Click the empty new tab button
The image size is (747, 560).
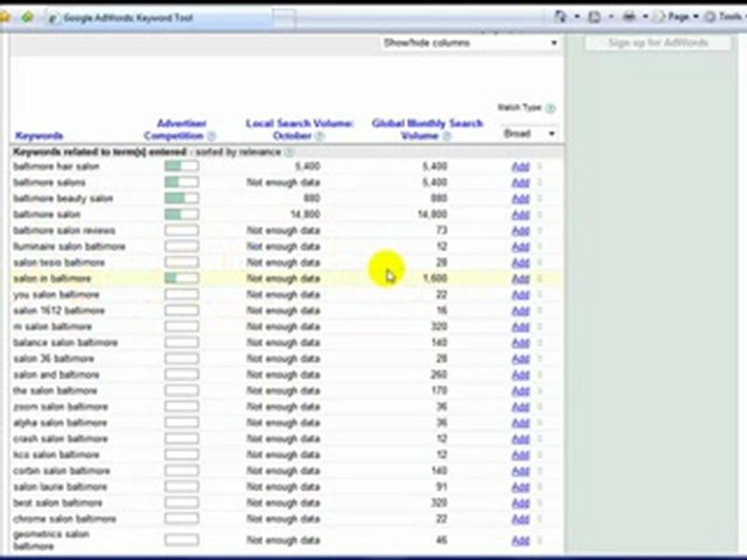[x=285, y=19]
